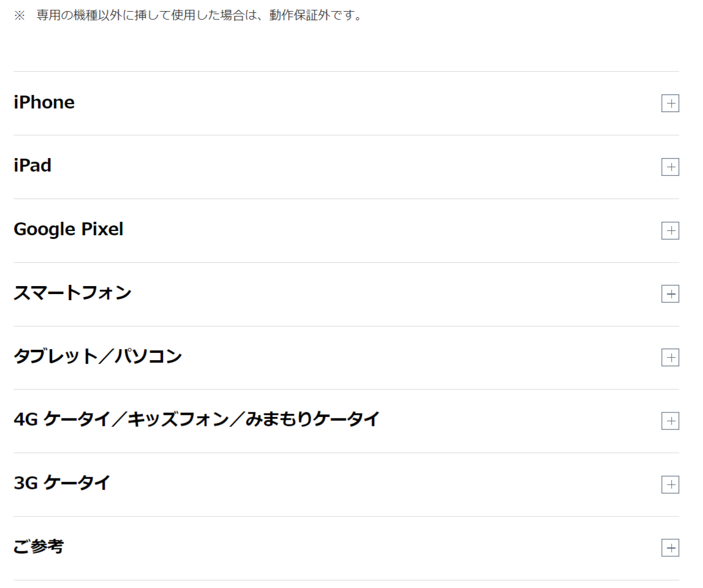This screenshot has width=703, height=588.
Task: Open the 3G ケータイ heading text
Action: (x=62, y=483)
